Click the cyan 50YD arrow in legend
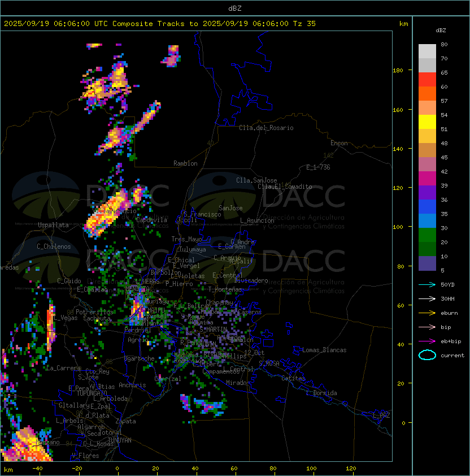 [427, 284]
